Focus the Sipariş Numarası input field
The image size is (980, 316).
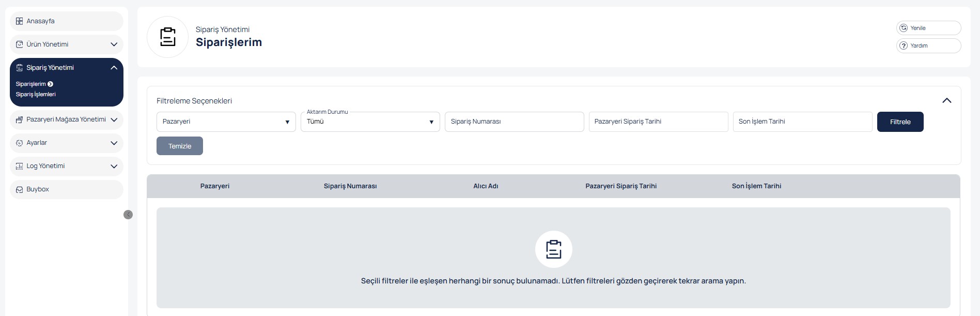pos(515,122)
